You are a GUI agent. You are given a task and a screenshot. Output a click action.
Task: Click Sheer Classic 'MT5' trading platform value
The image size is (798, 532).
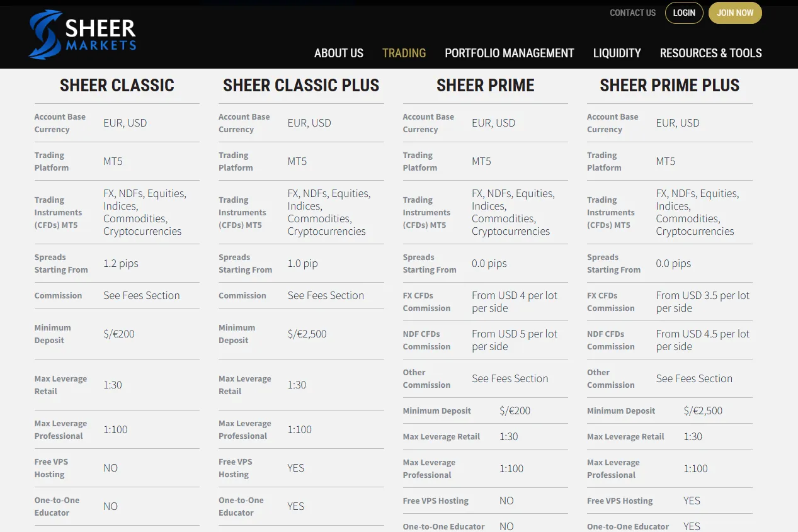pyautogui.click(x=113, y=161)
